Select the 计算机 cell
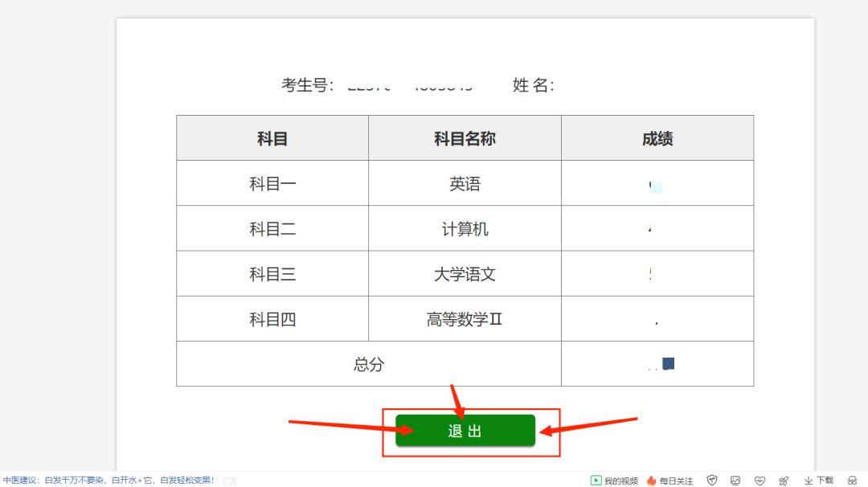The image size is (868, 487). [465, 228]
